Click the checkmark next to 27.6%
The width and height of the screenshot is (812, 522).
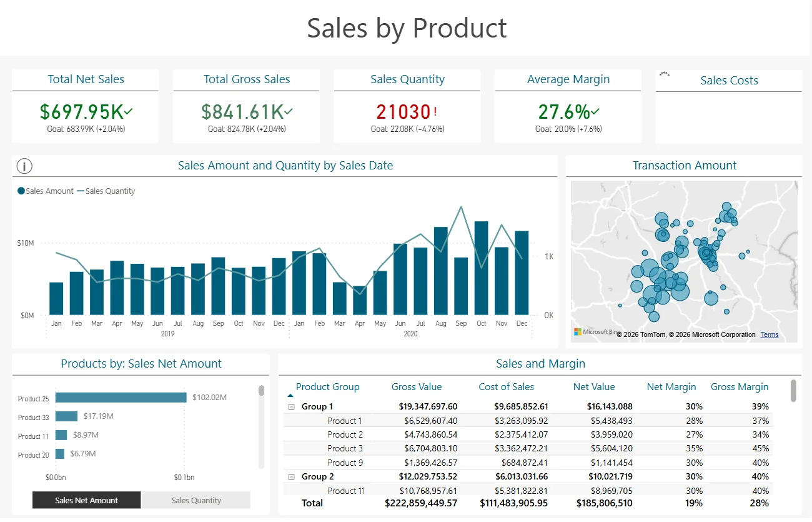pos(595,111)
